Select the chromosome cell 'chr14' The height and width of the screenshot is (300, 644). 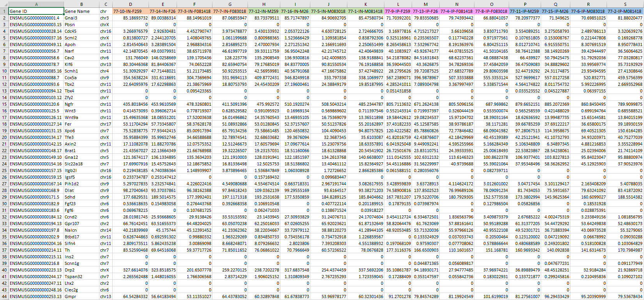pyautogui.click(x=106, y=230)
